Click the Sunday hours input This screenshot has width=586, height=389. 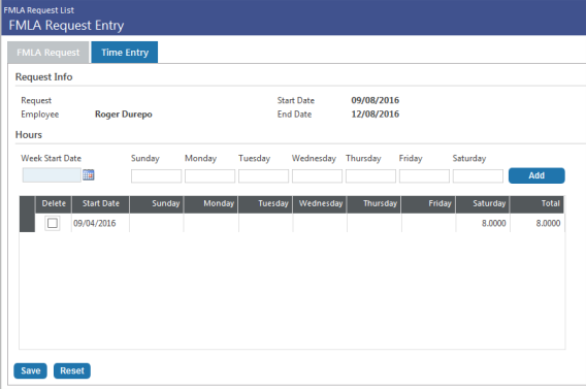tap(156, 176)
